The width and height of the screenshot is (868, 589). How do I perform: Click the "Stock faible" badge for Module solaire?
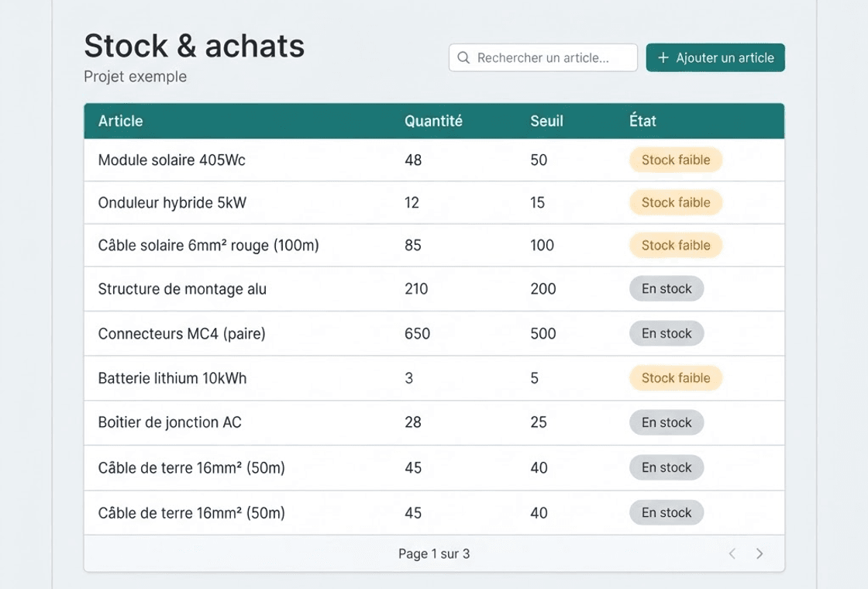click(675, 160)
